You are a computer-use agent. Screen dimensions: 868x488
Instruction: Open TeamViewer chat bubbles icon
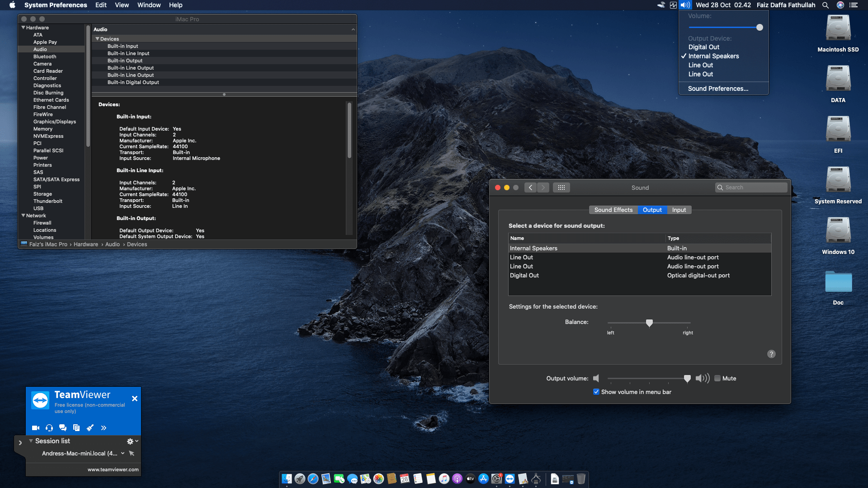pyautogui.click(x=63, y=428)
